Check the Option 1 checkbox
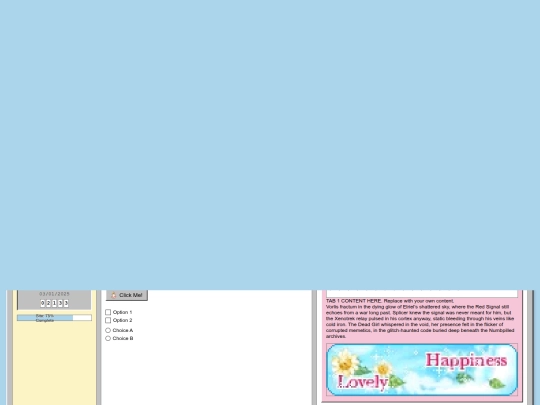Screen dimensions: 540x405 (108, 312)
